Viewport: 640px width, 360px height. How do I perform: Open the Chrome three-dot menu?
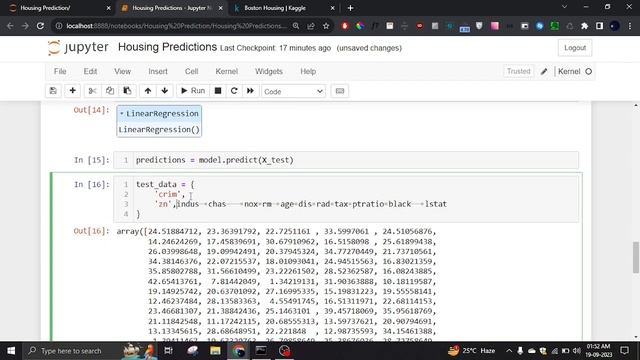coord(630,26)
